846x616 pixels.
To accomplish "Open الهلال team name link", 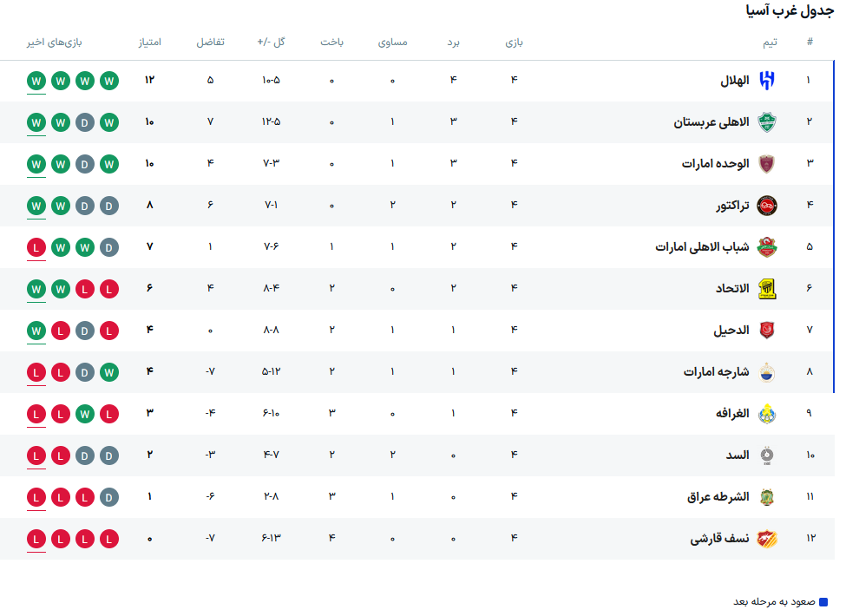I will tap(734, 81).
